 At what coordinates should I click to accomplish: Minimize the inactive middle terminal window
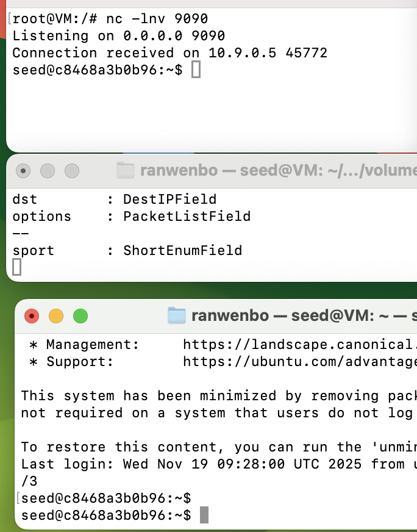[x=48, y=171]
